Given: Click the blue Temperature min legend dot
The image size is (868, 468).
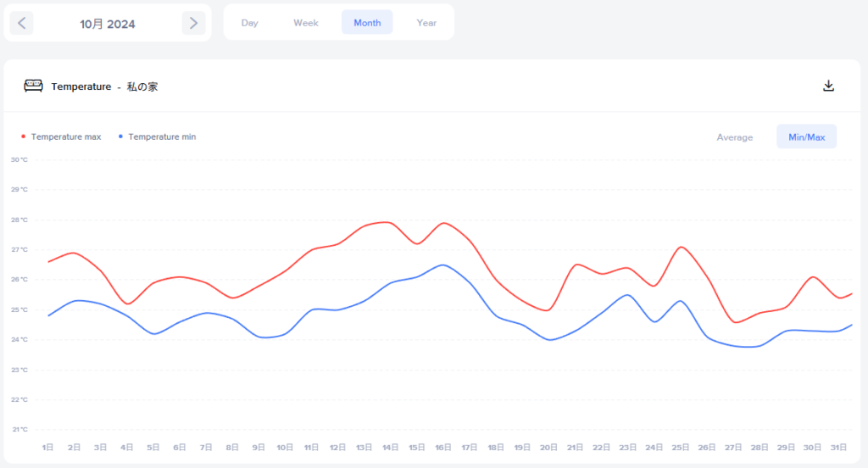Looking at the screenshot, I should pos(120,136).
